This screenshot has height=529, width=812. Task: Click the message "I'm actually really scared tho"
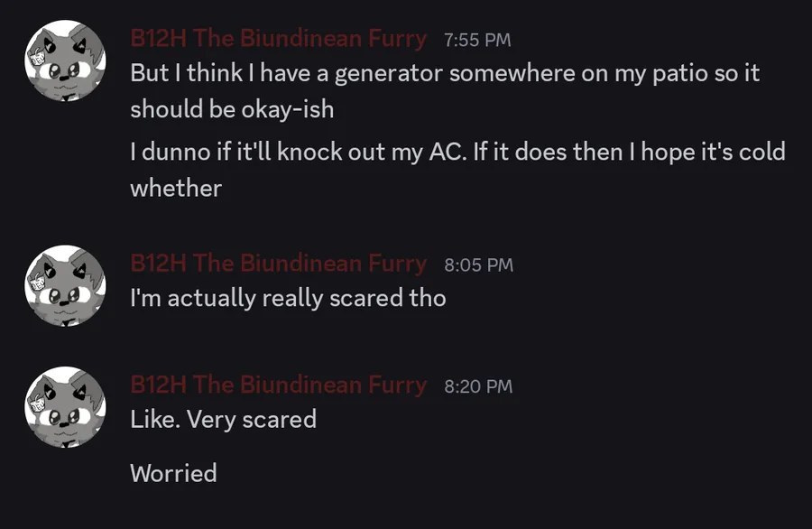288,297
